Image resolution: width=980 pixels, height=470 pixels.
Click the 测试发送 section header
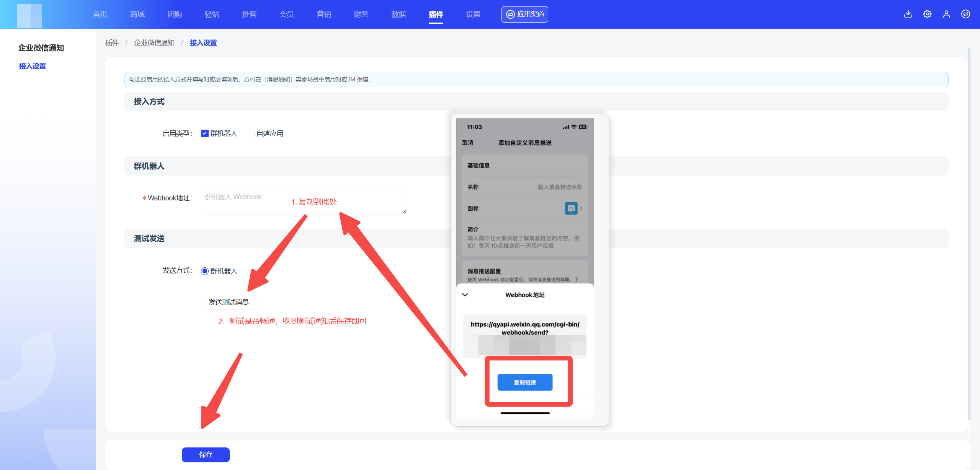[536, 239]
